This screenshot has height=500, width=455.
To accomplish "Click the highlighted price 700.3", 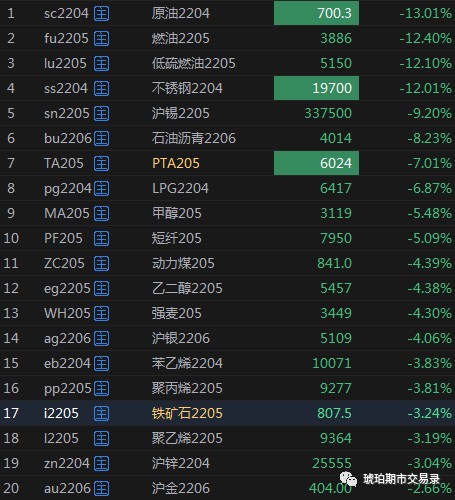I will [x=316, y=13].
